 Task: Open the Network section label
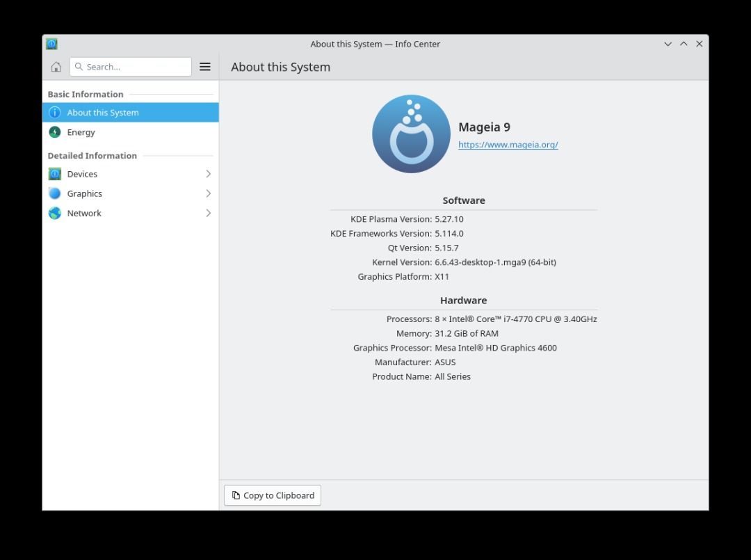(84, 213)
